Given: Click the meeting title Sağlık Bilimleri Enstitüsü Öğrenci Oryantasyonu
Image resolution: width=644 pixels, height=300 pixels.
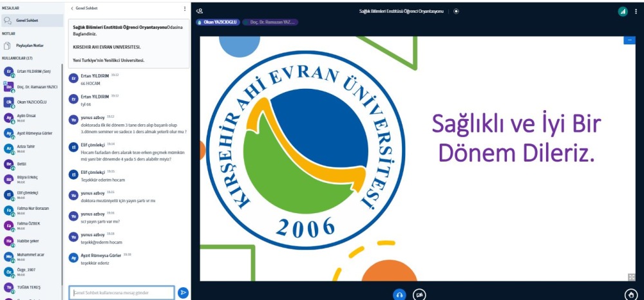Looking at the screenshot, I should pyautogui.click(x=401, y=12).
